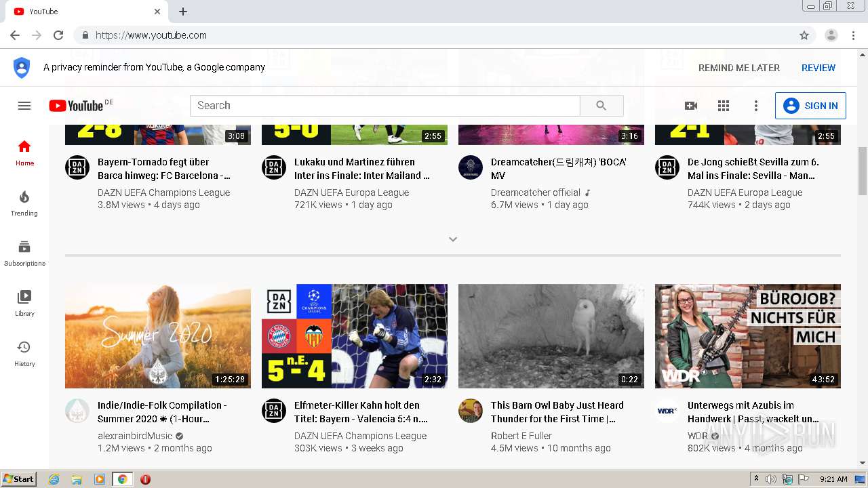Click the browser address bar

(434, 35)
